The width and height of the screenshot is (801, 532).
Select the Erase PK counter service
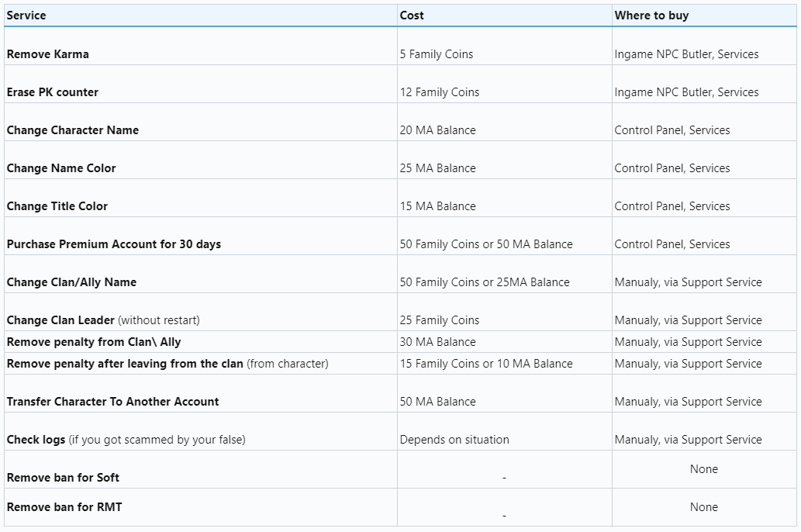click(x=53, y=92)
